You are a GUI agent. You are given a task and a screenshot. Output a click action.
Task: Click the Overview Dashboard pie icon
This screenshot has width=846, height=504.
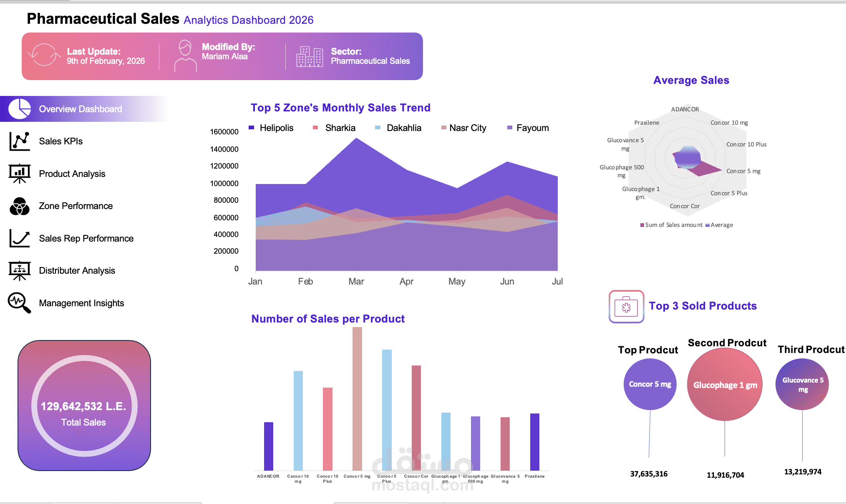20,109
